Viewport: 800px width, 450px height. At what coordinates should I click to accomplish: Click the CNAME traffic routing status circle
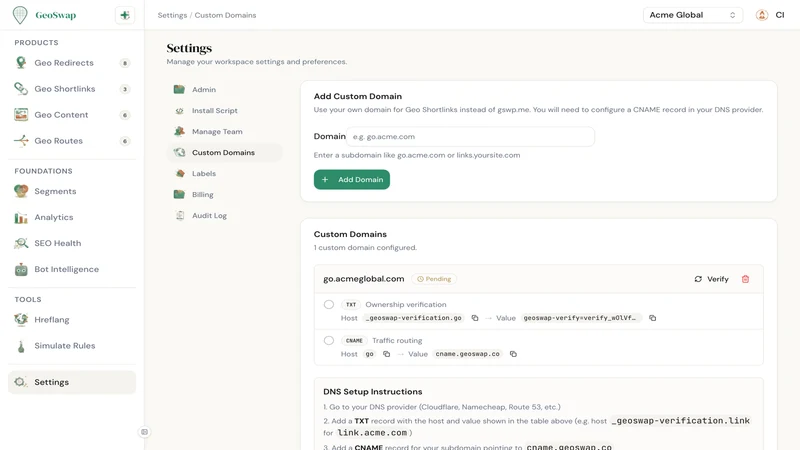(329, 340)
